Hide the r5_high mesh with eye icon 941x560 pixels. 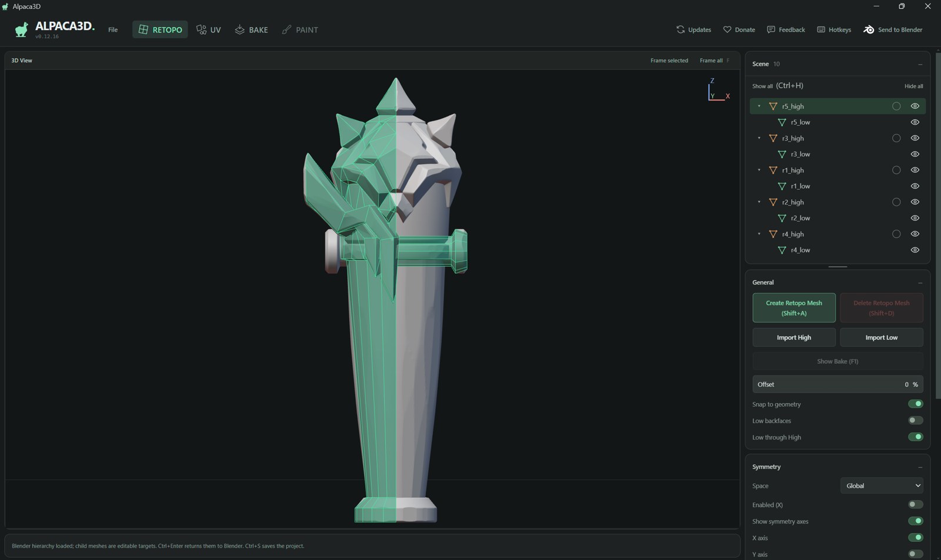(x=915, y=106)
